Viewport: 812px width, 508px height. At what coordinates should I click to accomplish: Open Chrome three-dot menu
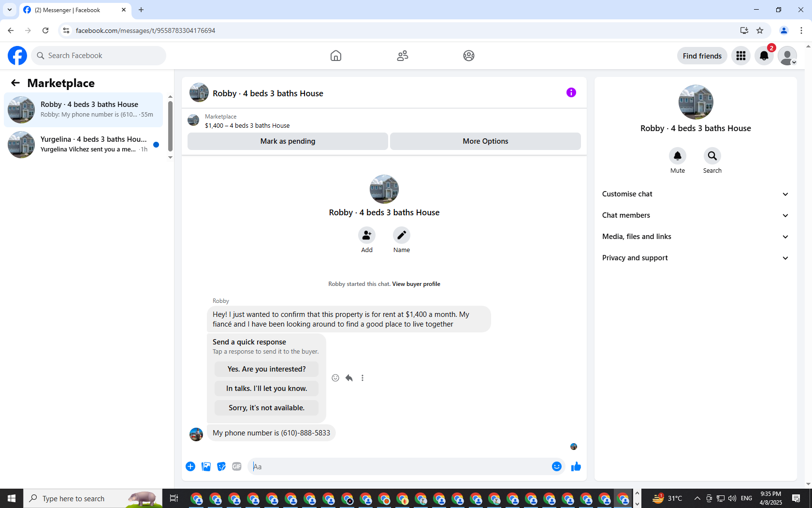point(801,30)
